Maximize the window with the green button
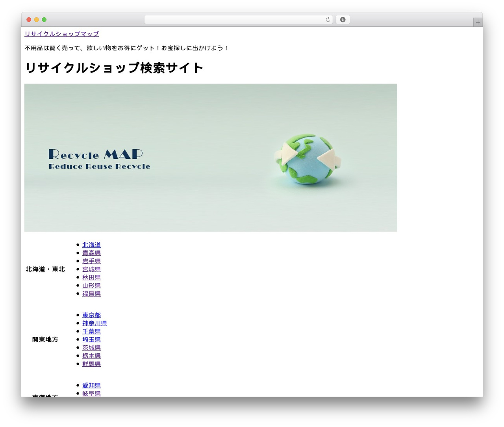The height and width of the screenshot is (427, 504). coord(44,20)
